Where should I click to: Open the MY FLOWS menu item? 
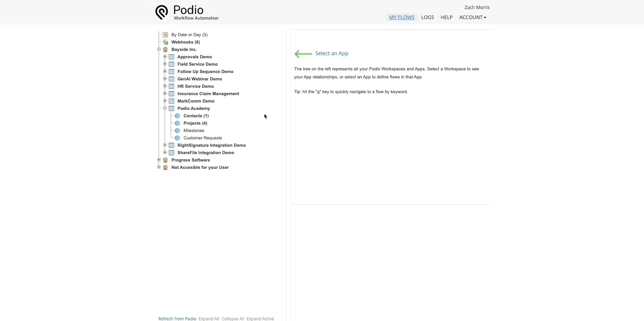click(x=402, y=17)
